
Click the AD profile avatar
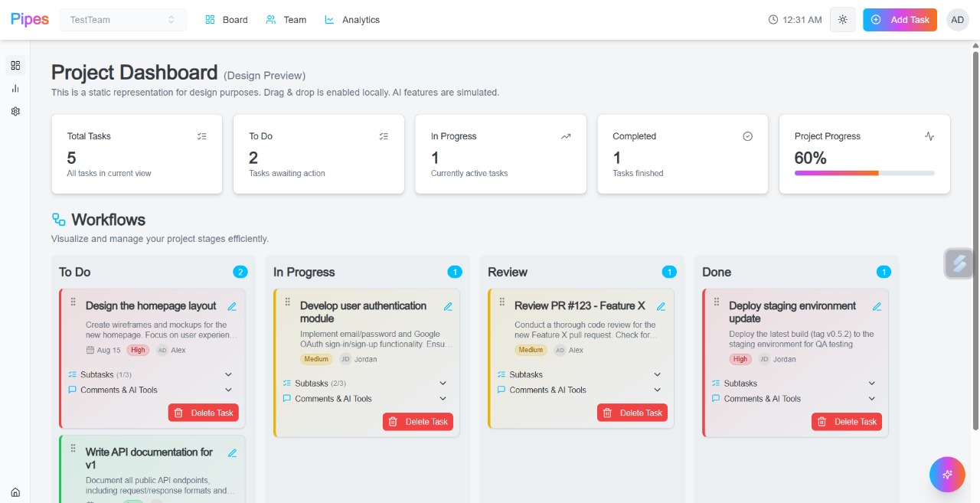click(x=958, y=19)
